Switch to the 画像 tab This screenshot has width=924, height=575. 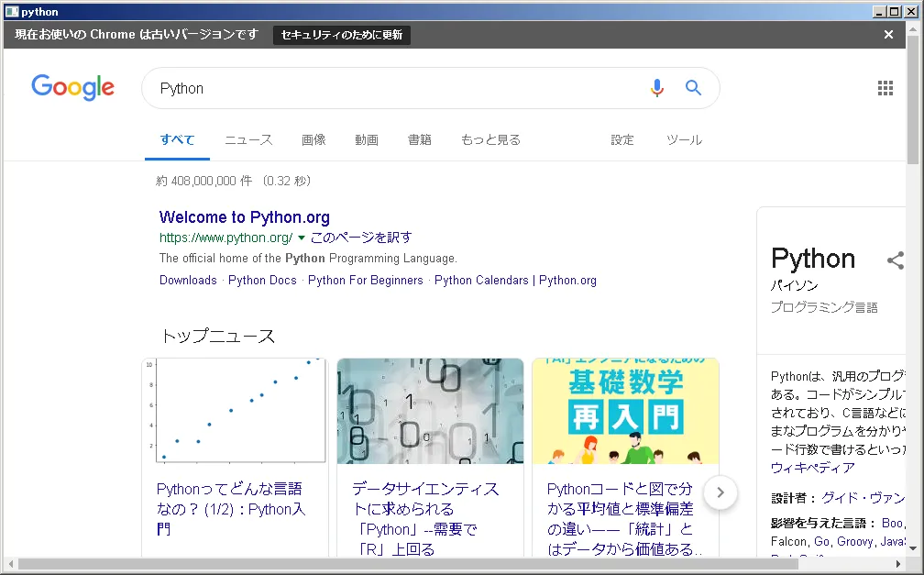tap(313, 140)
